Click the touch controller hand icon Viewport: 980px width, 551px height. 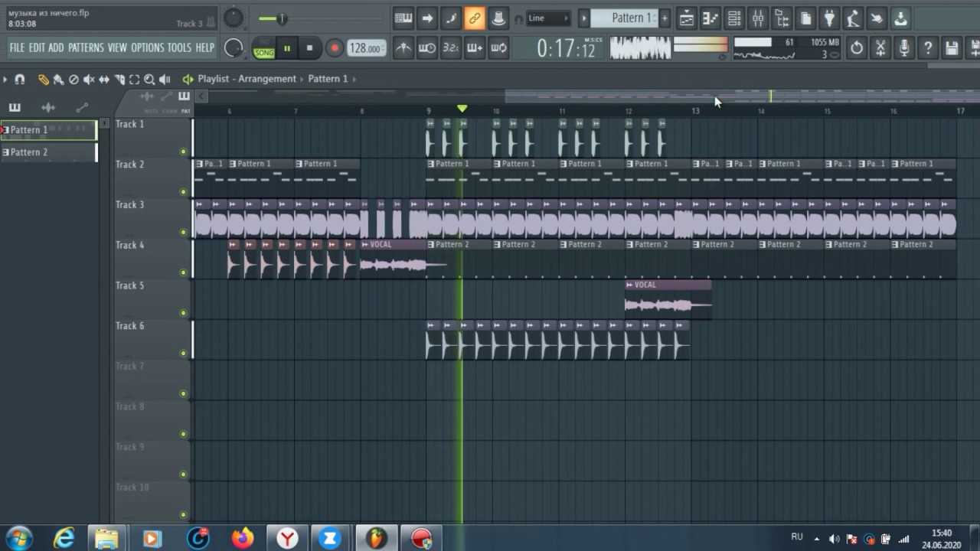(x=877, y=18)
